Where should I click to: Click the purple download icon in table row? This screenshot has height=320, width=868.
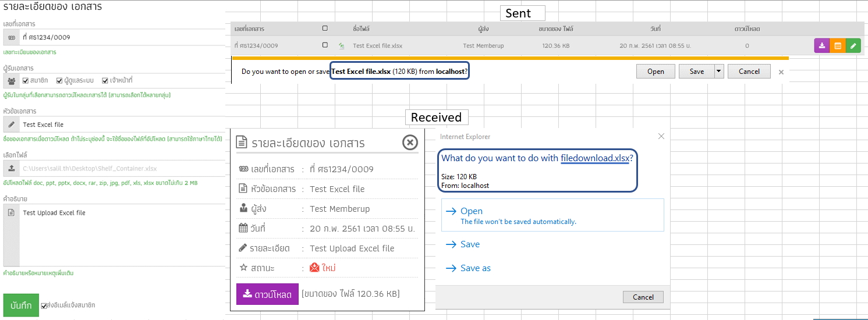(x=821, y=45)
